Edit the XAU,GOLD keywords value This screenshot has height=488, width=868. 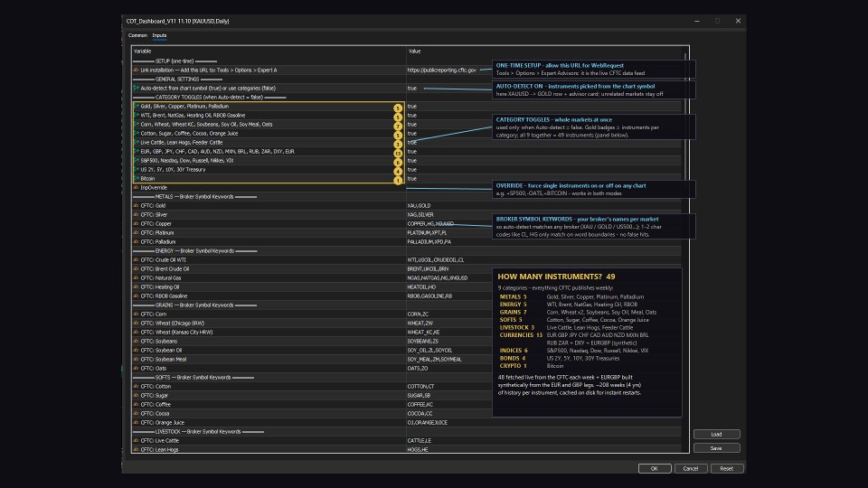tap(419, 206)
